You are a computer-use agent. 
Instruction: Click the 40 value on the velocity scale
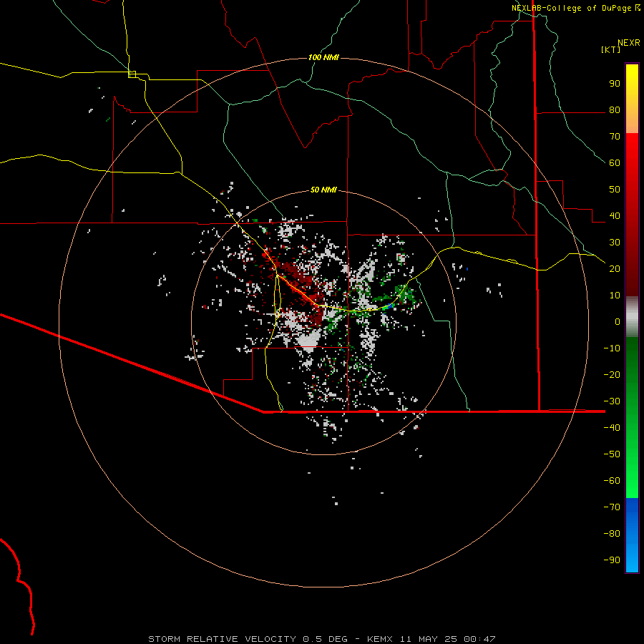point(615,215)
